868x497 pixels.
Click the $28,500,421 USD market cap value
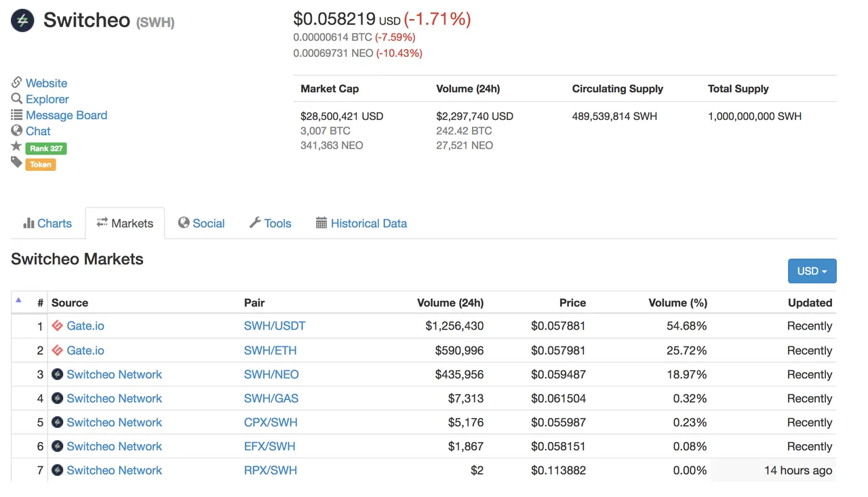click(x=342, y=116)
